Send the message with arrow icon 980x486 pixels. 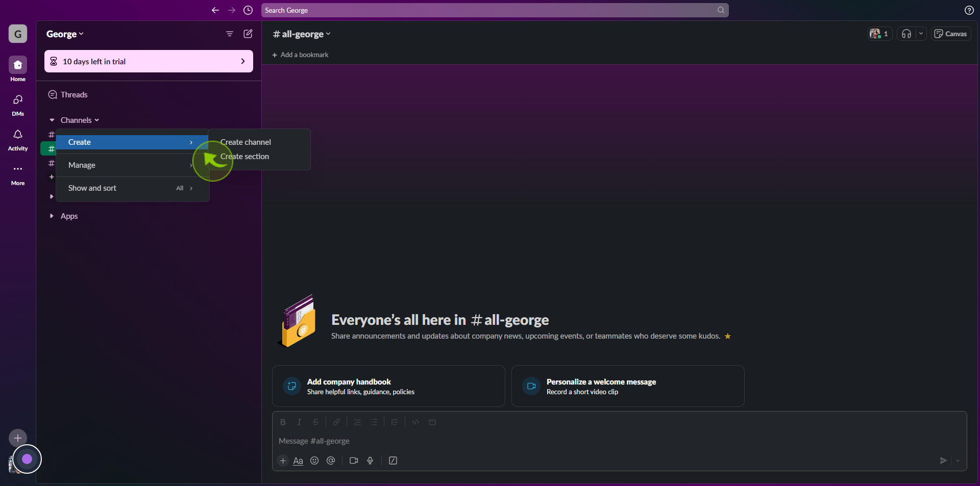coord(943,461)
